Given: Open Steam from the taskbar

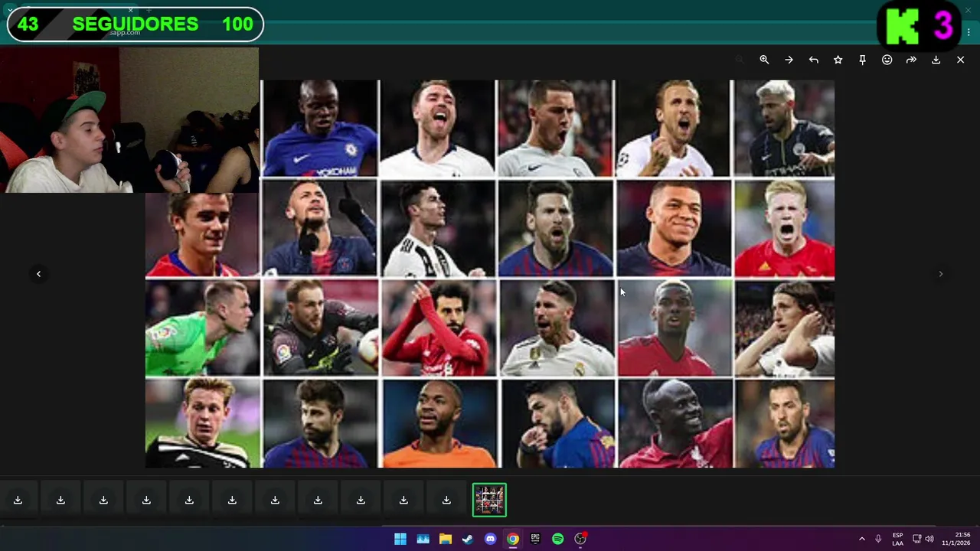Looking at the screenshot, I should click(468, 540).
